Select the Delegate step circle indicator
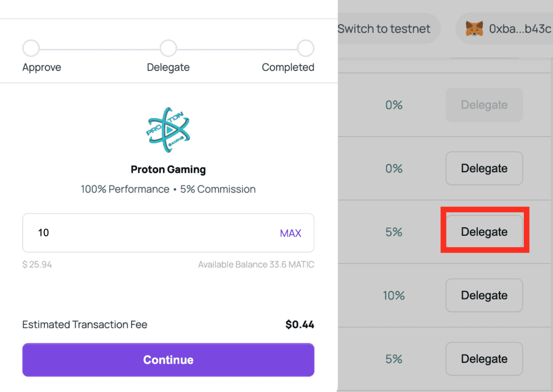This screenshot has width=553, height=392. [168, 48]
